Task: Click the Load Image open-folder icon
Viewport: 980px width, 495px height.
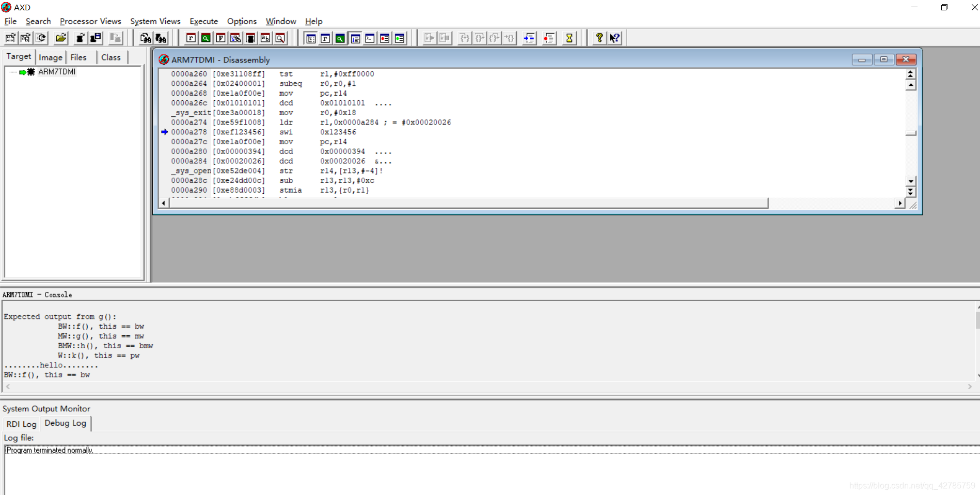Action: [x=61, y=38]
